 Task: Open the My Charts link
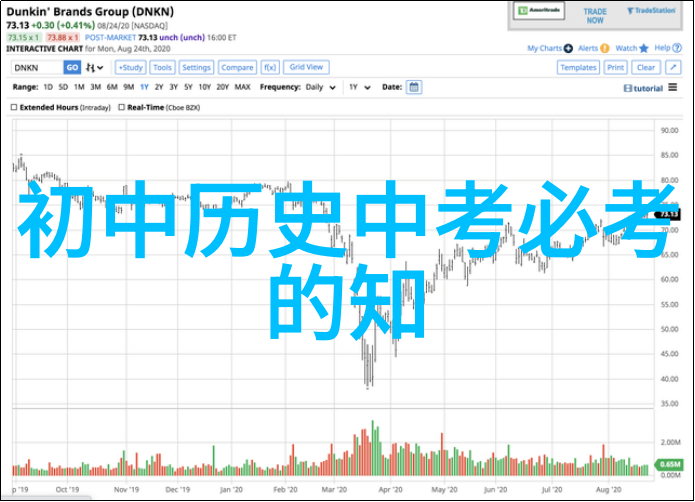click(544, 48)
